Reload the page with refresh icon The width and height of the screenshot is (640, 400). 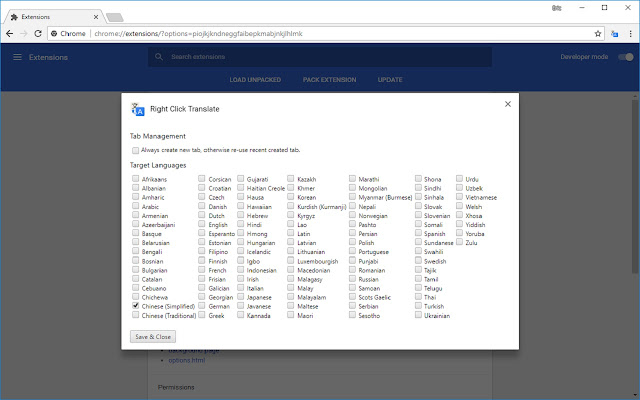click(38, 33)
